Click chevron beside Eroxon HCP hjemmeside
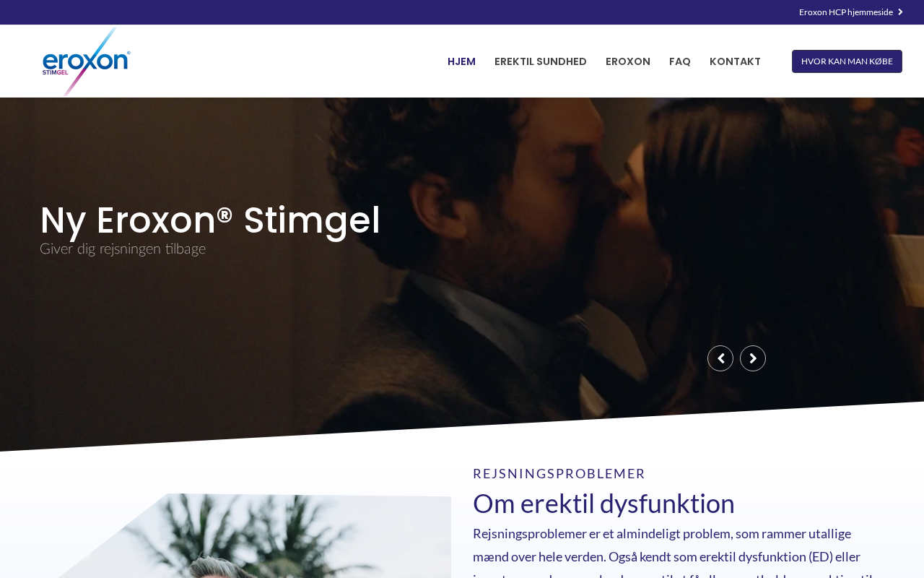The width and height of the screenshot is (924, 578). (x=900, y=12)
